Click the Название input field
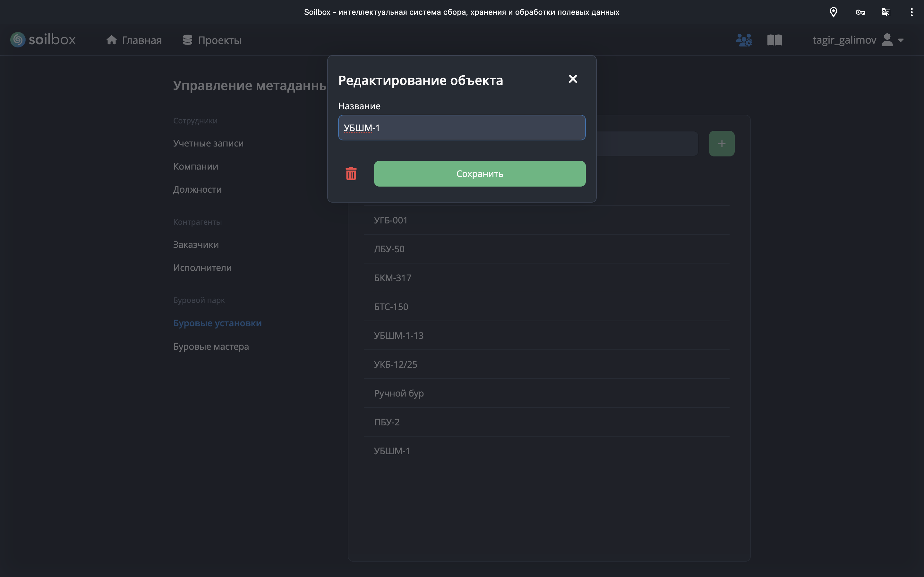Viewport: 924px width, 577px height. [461, 128]
